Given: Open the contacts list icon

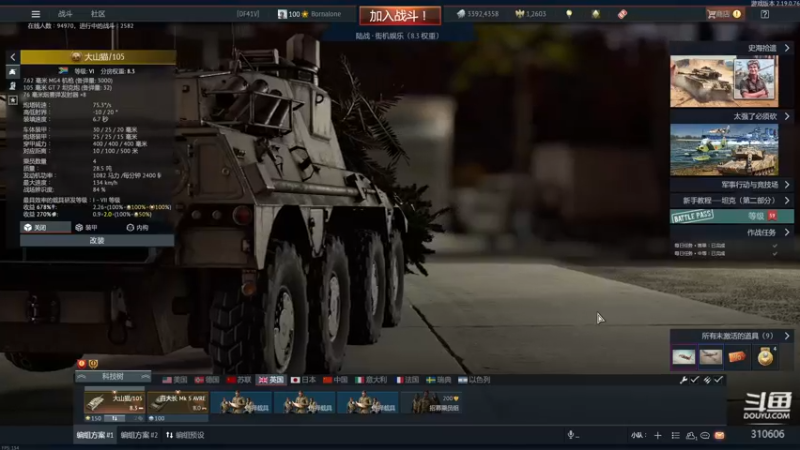Looking at the screenshot, I should (x=691, y=435).
